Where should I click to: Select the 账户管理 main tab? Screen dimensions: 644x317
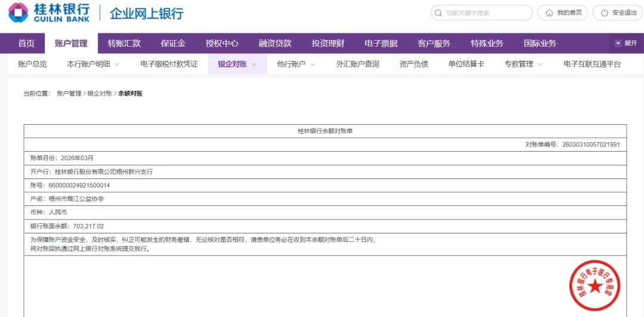coord(72,43)
